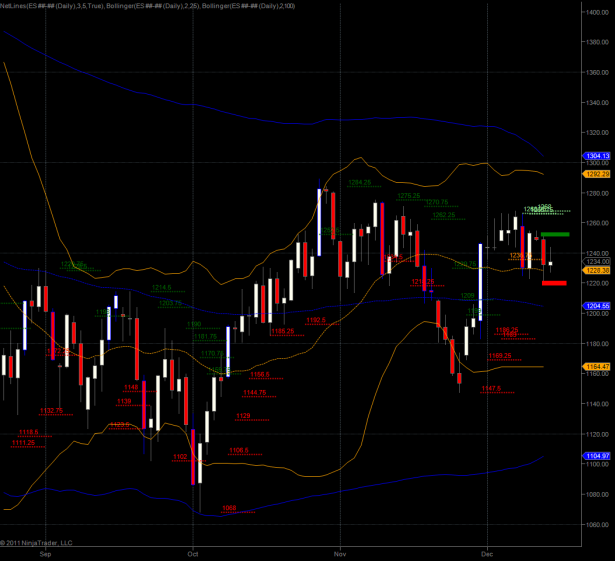This screenshot has height=561, width=615.
Task: Click the blue 1304.13 price marker
Action: [x=597, y=155]
